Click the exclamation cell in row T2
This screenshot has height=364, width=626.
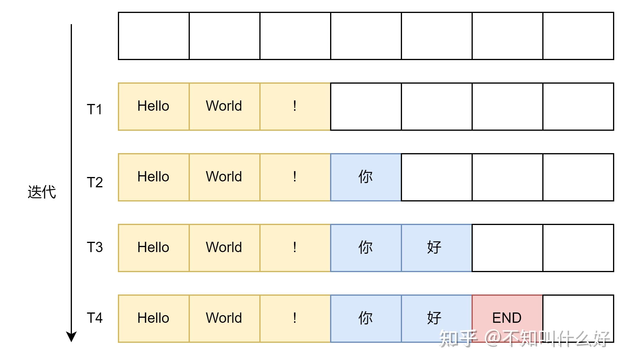coord(295,177)
